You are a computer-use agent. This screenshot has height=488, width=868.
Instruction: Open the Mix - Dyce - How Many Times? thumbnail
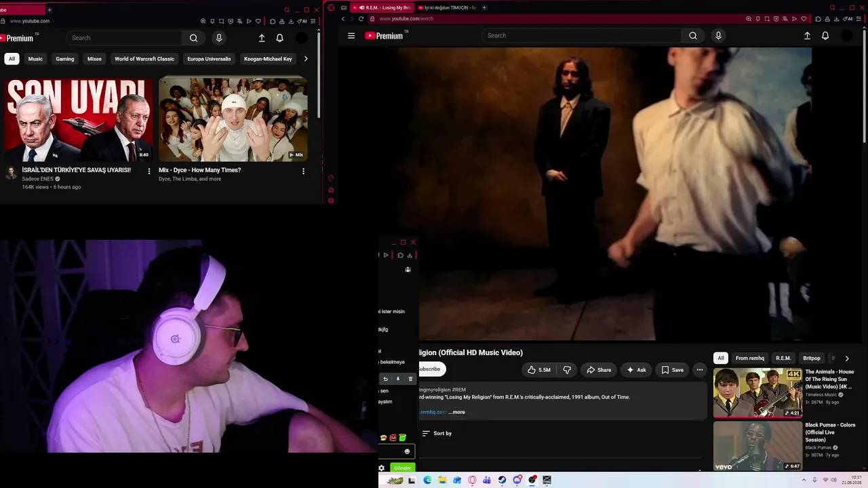233,119
